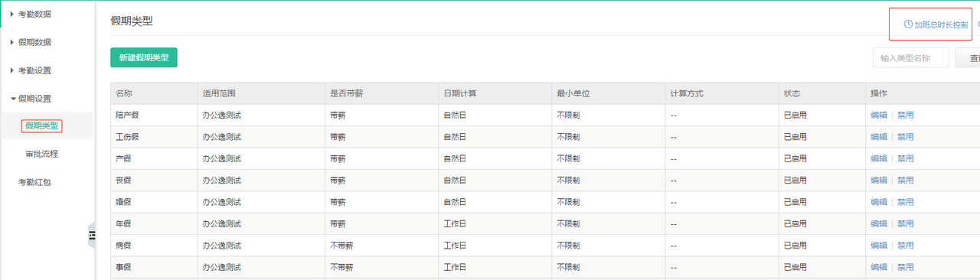This screenshot has width=980, height=280.
Task: Select the 婚假 name cell
Action: pyautogui.click(x=123, y=202)
